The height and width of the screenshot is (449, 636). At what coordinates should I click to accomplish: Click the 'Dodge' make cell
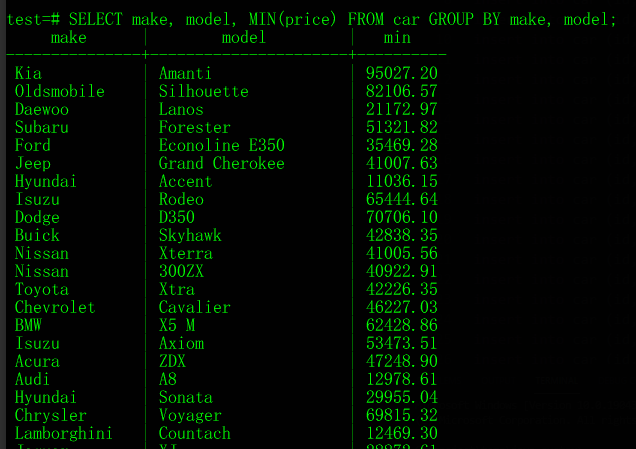(x=37, y=217)
